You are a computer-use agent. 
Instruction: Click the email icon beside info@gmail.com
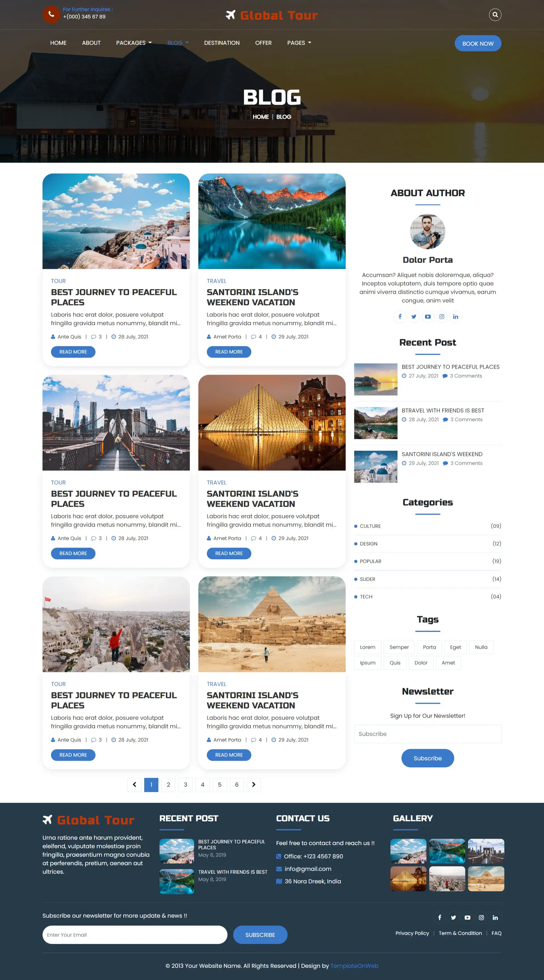pyautogui.click(x=279, y=869)
